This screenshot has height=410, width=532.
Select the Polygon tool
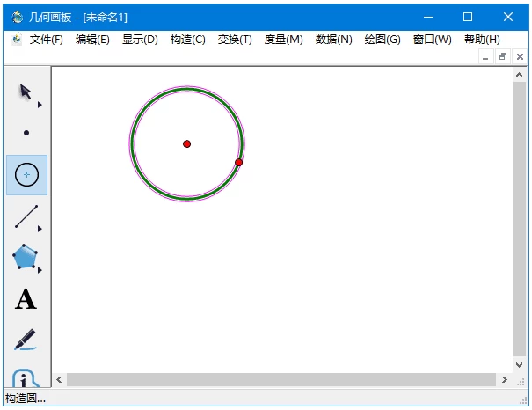pos(25,257)
